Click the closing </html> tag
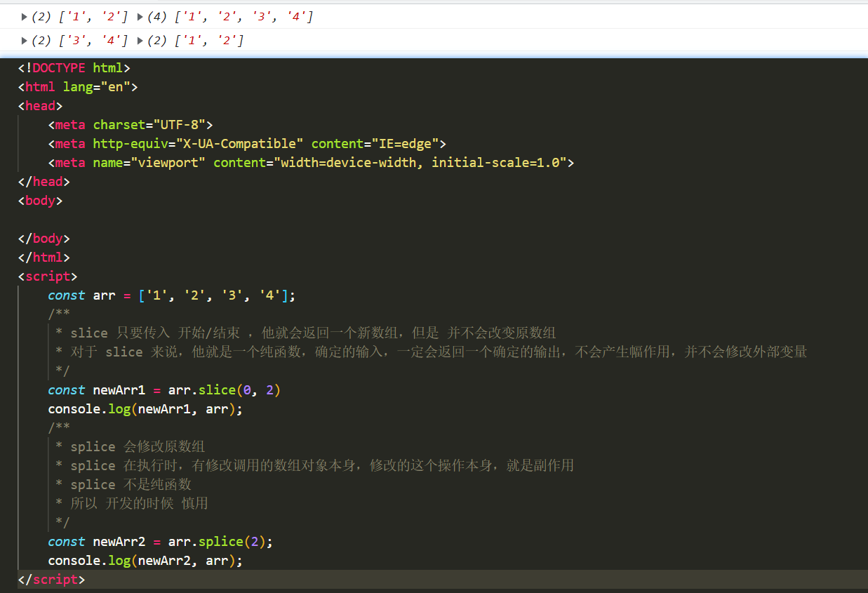This screenshot has width=868, height=593. click(x=44, y=258)
